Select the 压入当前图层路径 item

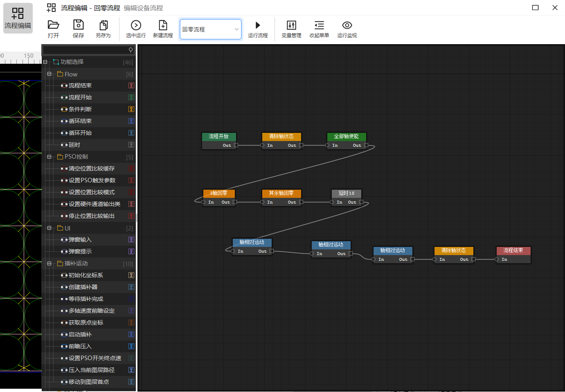[92, 370]
